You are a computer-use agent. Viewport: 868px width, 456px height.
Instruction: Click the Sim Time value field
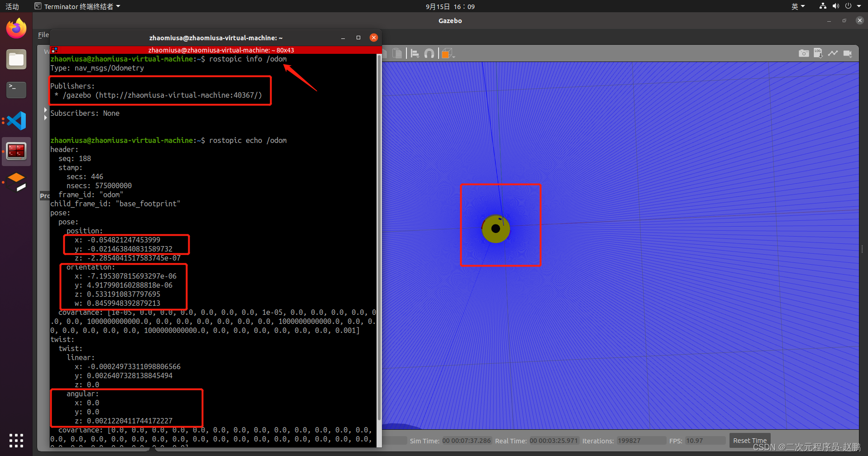click(467, 441)
